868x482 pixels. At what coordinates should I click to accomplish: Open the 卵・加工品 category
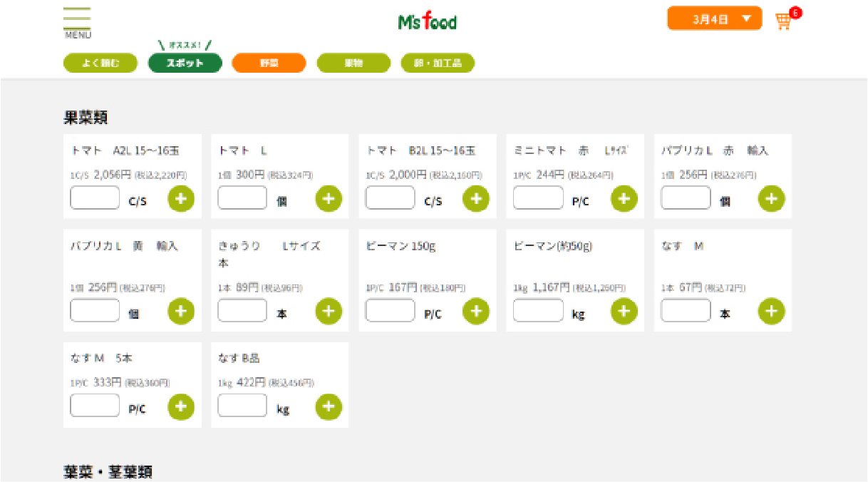[438, 63]
